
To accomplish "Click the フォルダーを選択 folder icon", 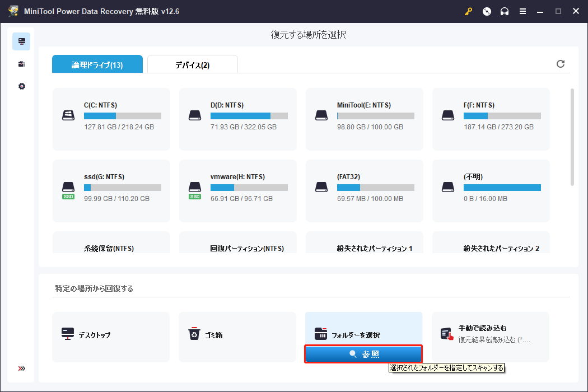I will point(321,334).
